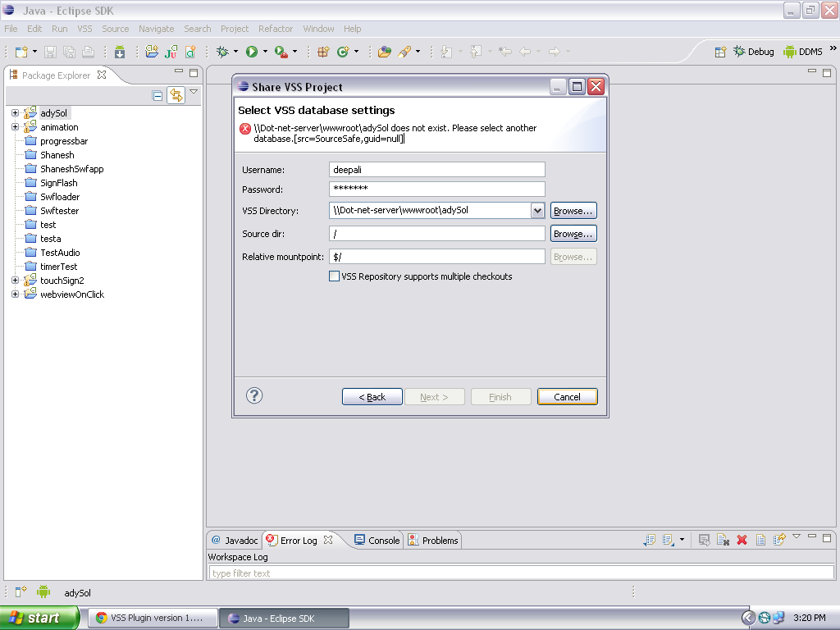Click the Windows start button
This screenshot has width=840, height=630.
(39, 618)
